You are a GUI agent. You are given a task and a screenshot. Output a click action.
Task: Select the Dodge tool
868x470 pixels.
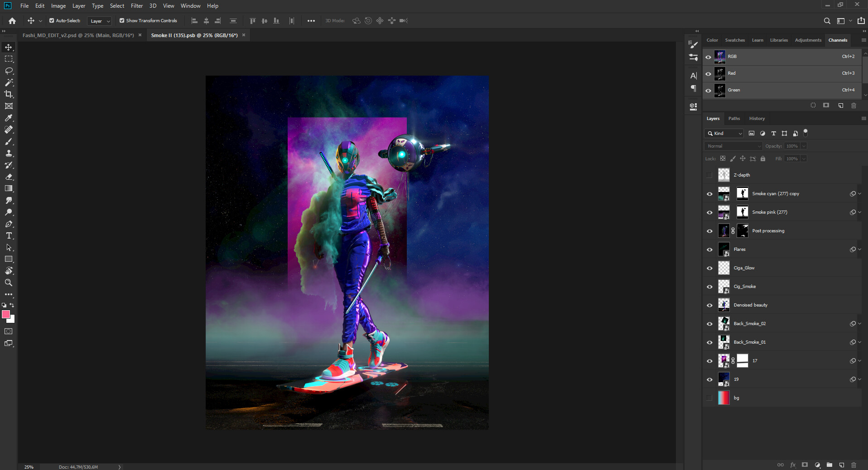point(9,212)
